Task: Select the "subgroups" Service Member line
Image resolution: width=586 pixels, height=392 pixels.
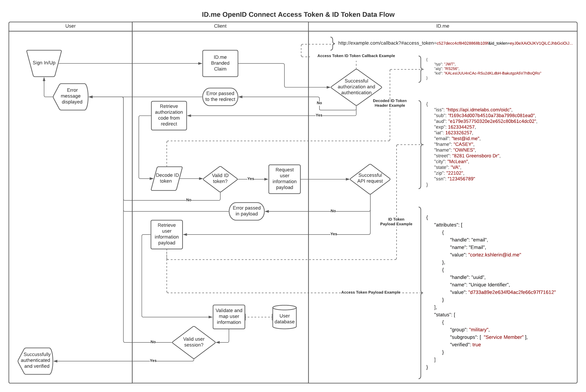Action: click(x=489, y=337)
